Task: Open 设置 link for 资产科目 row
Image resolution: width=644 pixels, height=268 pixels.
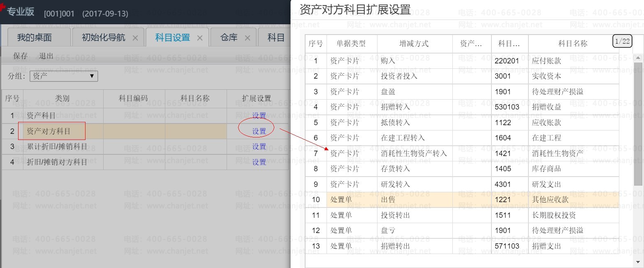Action: 259,116
